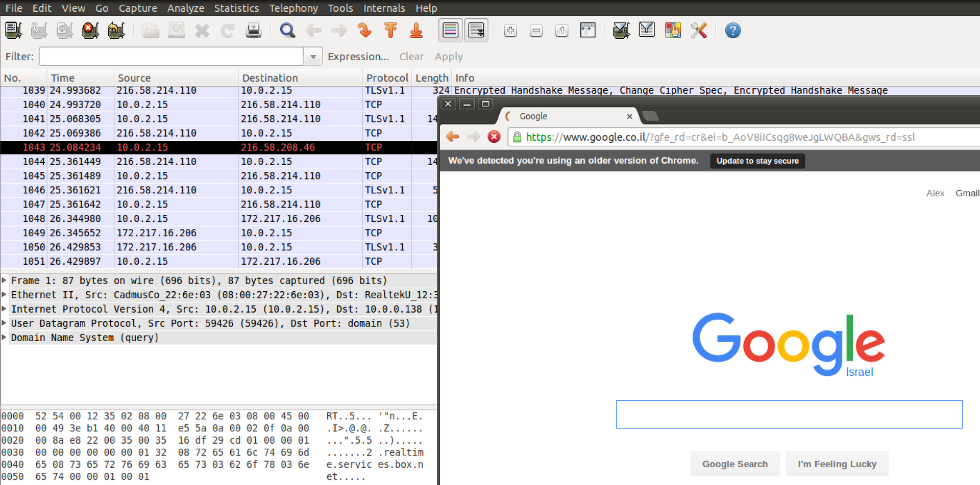
Task: Click the Google Search button
Action: [735, 464]
